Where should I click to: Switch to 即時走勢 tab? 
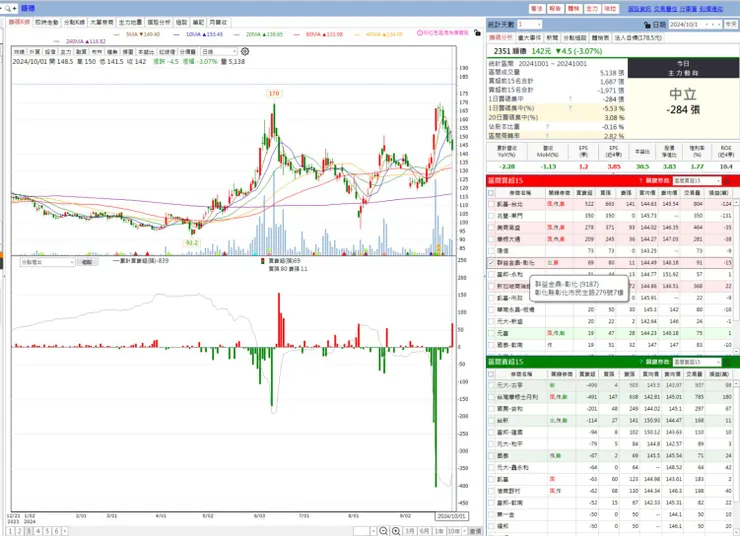(47, 22)
